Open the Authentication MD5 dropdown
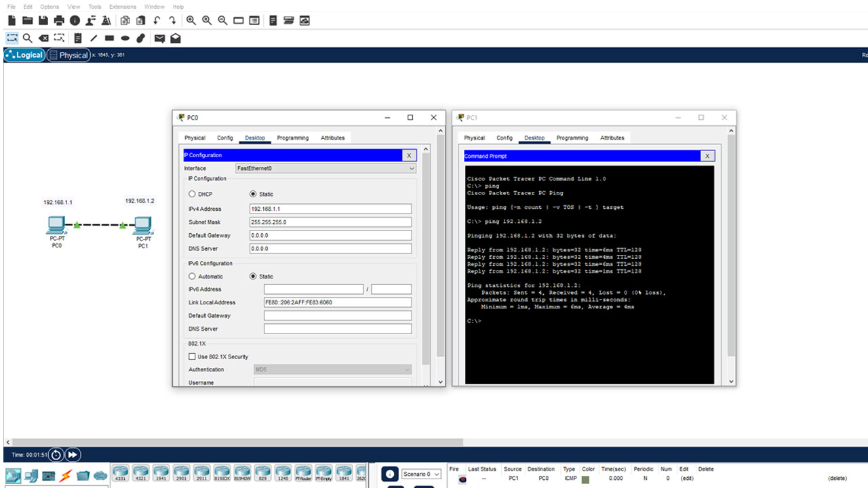The height and width of the screenshot is (488, 868). (332, 369)
